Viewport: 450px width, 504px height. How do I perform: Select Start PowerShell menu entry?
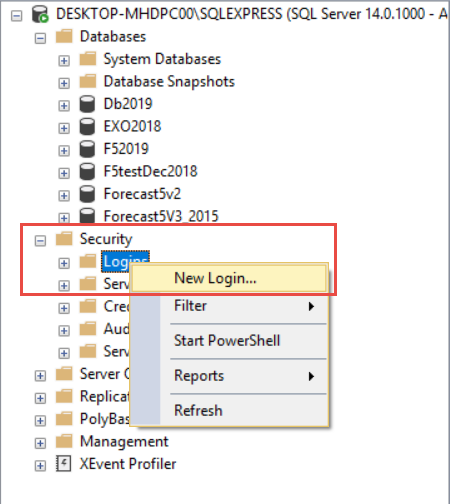229,341
